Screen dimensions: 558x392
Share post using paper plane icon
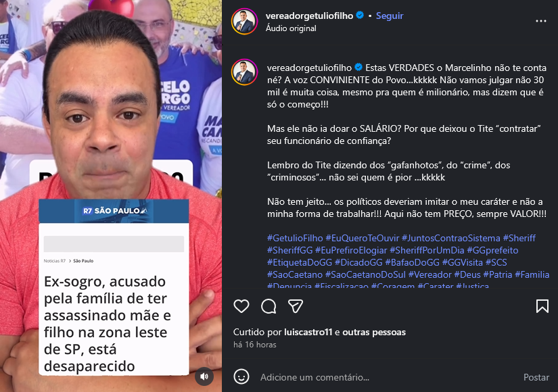296,306
